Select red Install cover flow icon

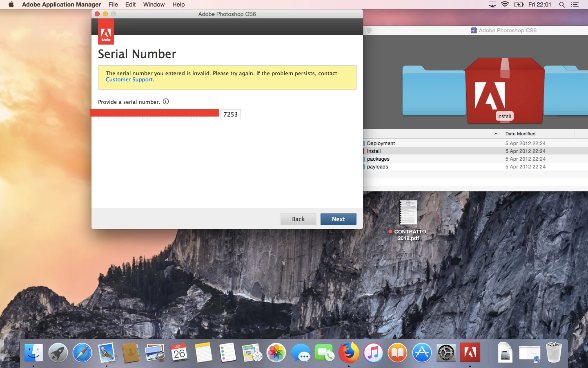point(505,90)
